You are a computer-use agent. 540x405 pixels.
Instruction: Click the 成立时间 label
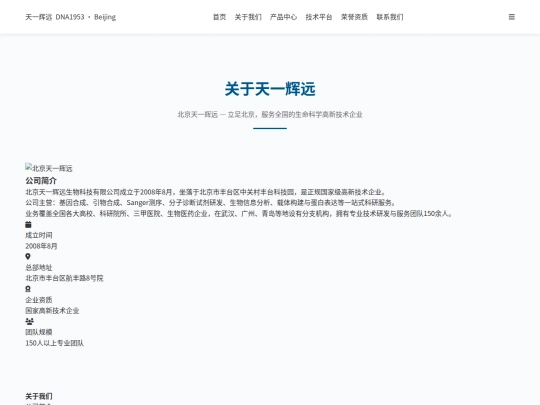[39, 235]
